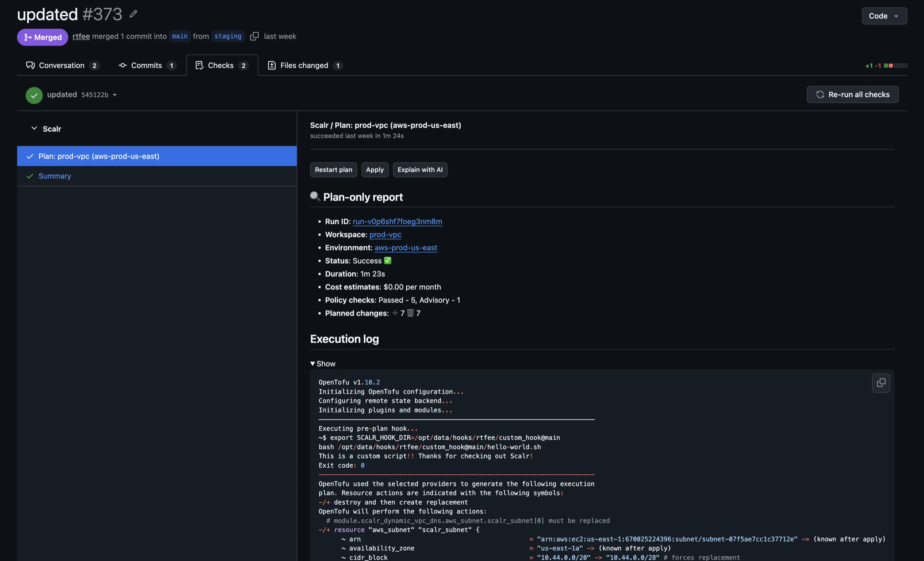This screenshot has height=561, width=924.
Task: Copy the execution log with the copy icon
Action: coord(881,383)
